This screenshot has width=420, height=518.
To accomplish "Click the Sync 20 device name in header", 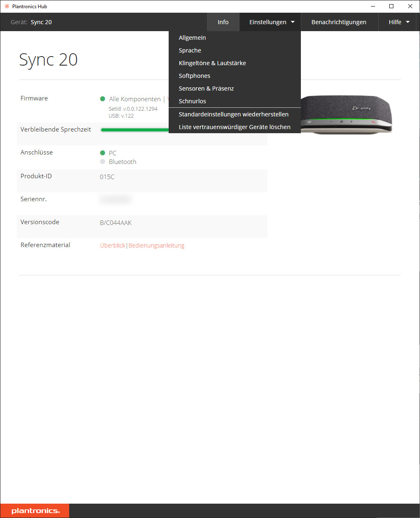I will (41, 22).
